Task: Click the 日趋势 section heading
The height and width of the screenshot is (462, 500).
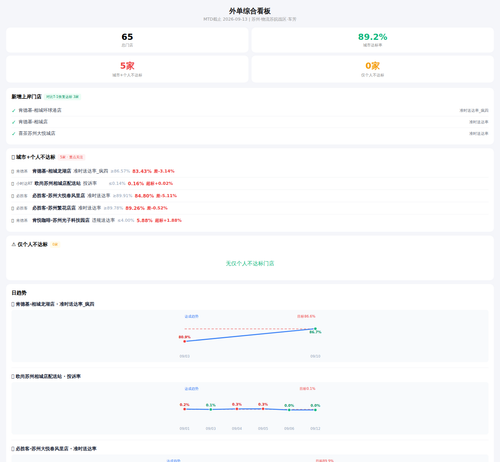Action: click(19, 293)
